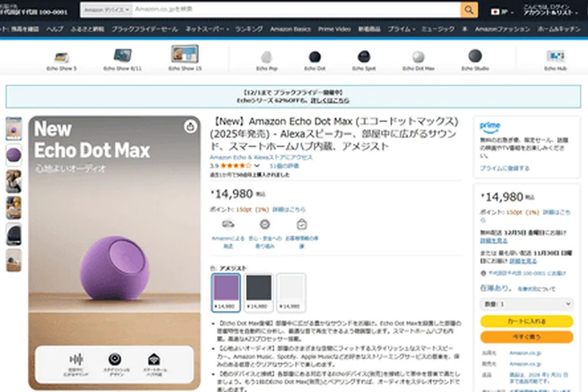Open the プライム dropdown nav item
Screen dimensions: 588x392
(x=401, y=29)
